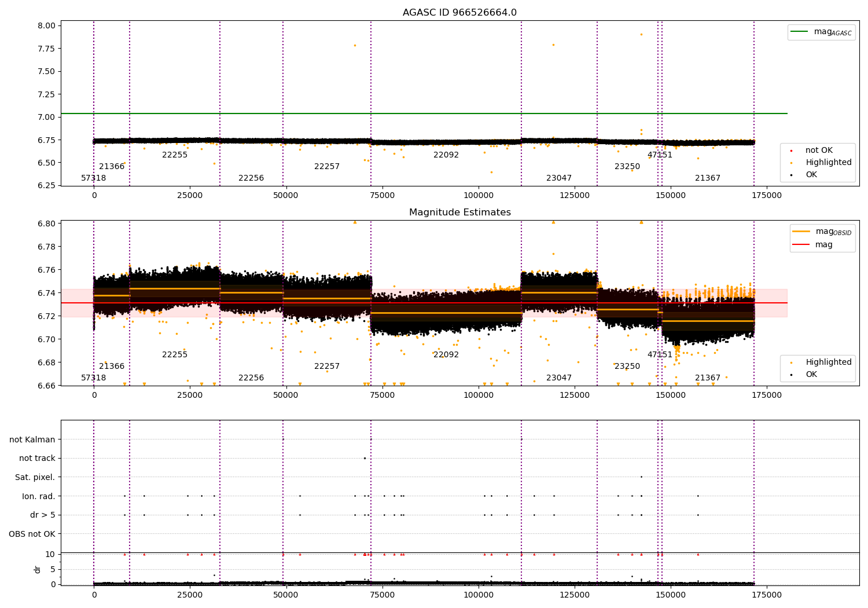Click the 'Magnitude Estimates' subplot title

pos(460,213)
